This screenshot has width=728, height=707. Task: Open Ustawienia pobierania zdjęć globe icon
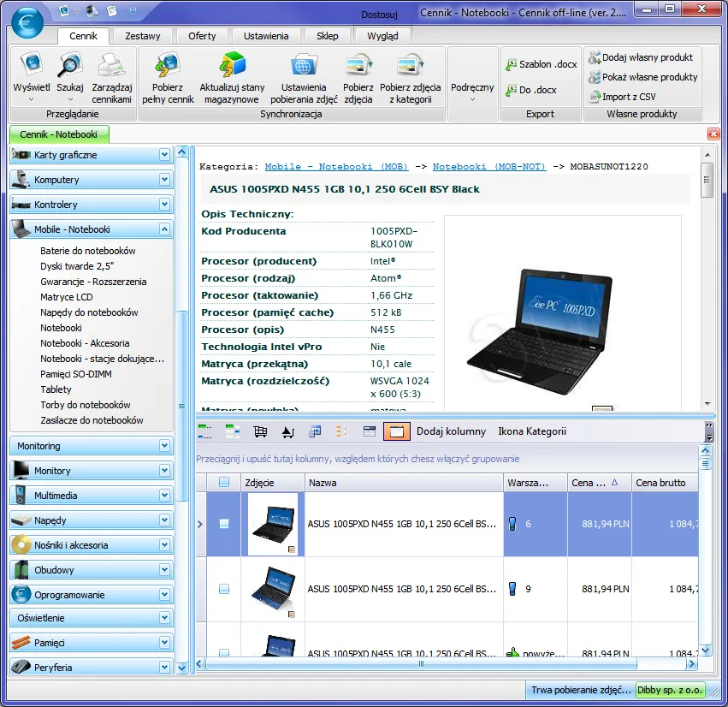coord(304,65)
